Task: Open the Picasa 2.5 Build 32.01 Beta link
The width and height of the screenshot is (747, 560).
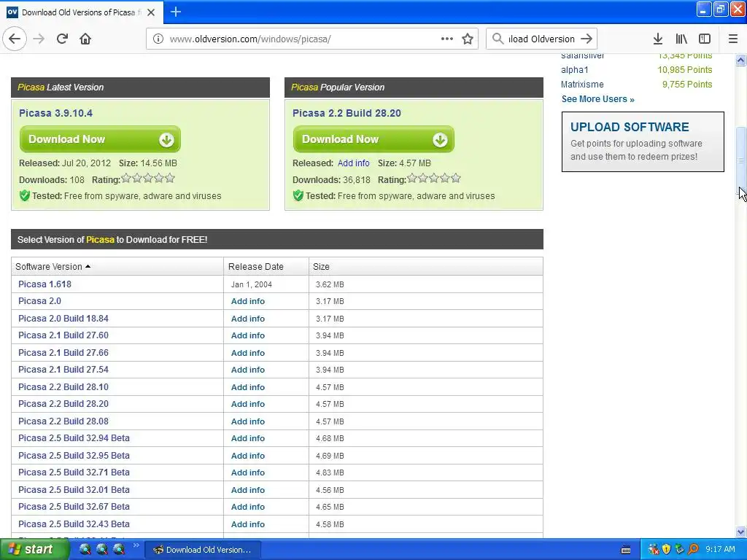Action: tap(74, 490)
